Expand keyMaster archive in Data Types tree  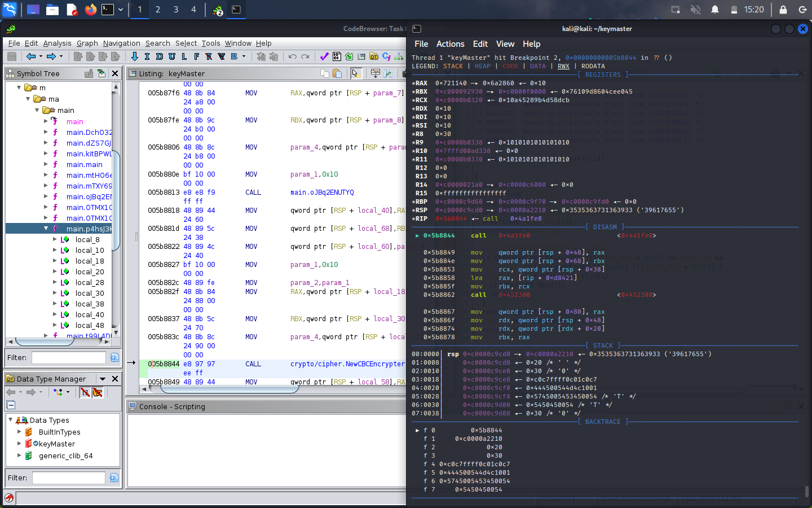pos(19,444)
